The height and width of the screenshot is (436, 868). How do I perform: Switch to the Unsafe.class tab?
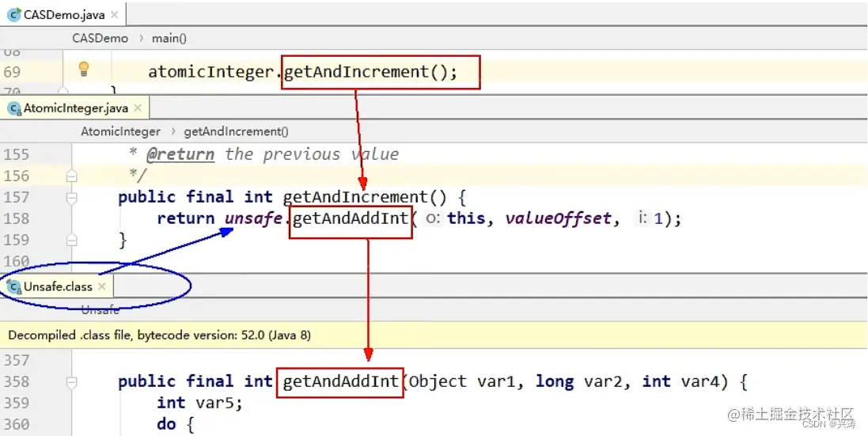coord(58,286)
